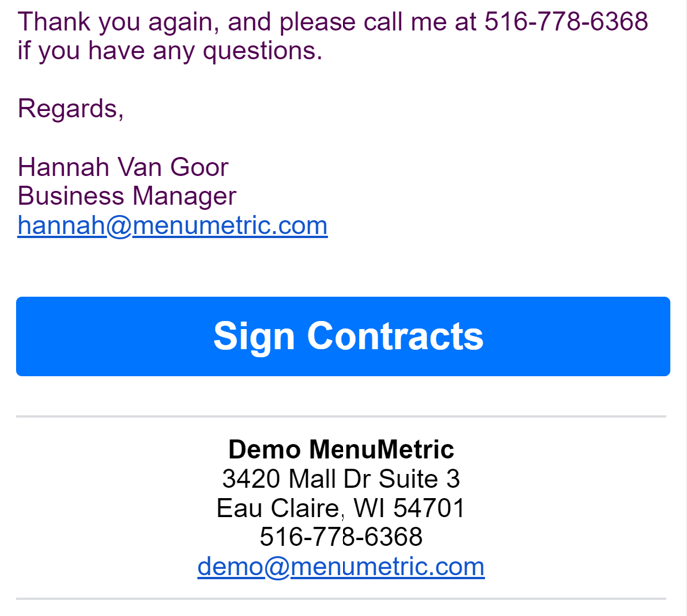Image resolution: width=687 pixels, height=616 pixels.
Task: Click the Eau Claire city name
Action: click(x=277, y=508)
